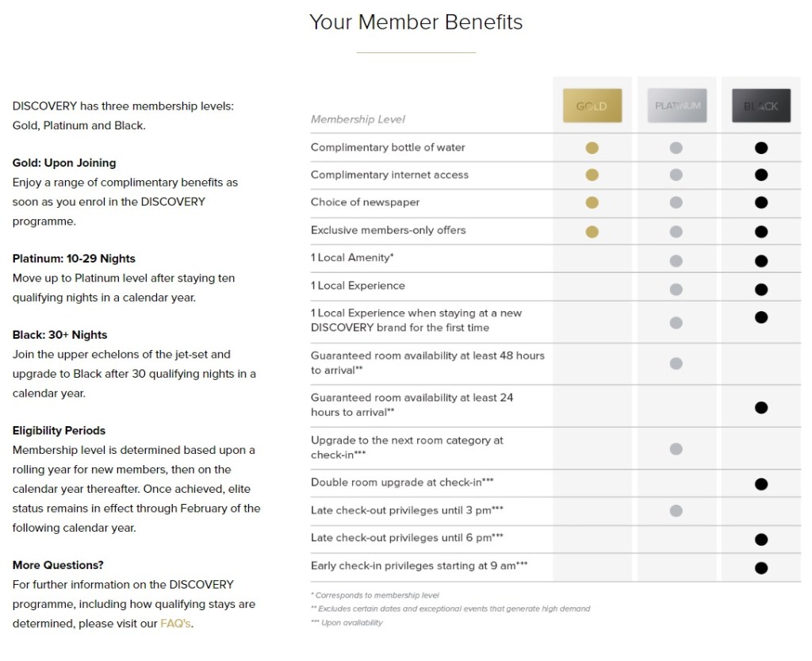The width and height of the screenshot is (812, 661).
Task: Click Platinum dot for Complimentary internet access
Action: 676,175
